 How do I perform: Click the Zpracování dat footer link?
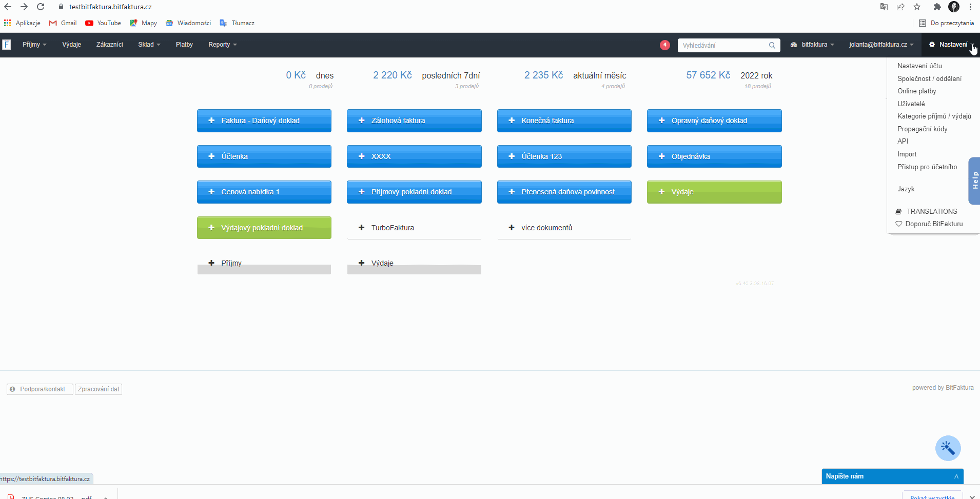coord(99,389)
